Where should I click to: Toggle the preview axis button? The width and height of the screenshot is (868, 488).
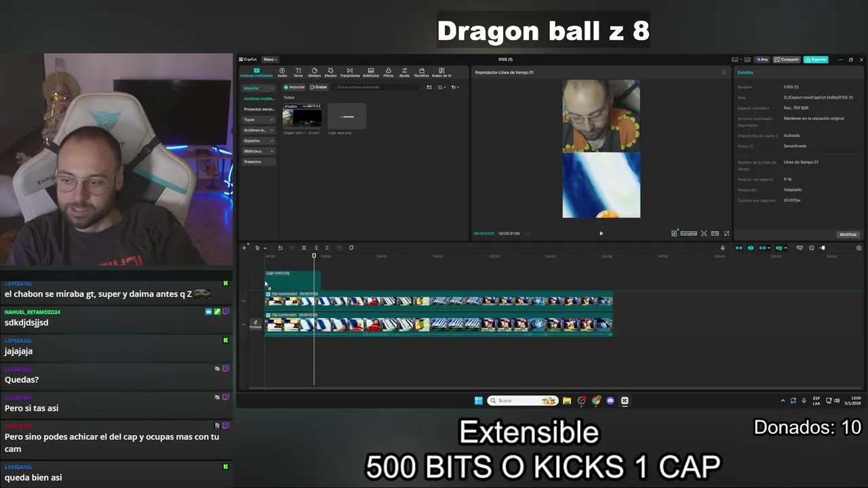pos(780,248)
